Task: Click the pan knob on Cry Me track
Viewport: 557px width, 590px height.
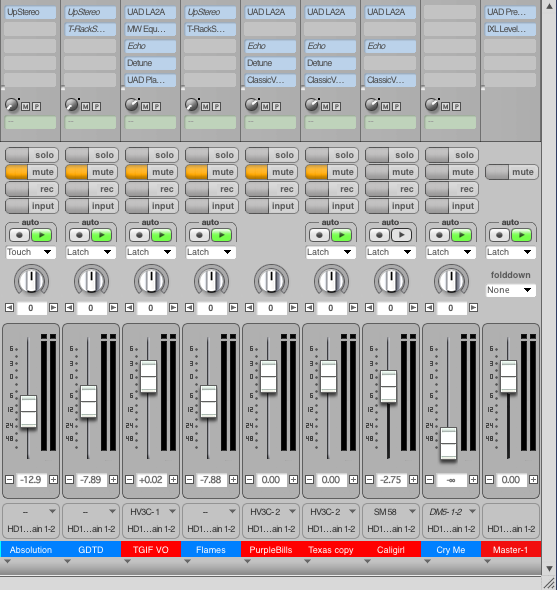Action: tap(451, 281)
